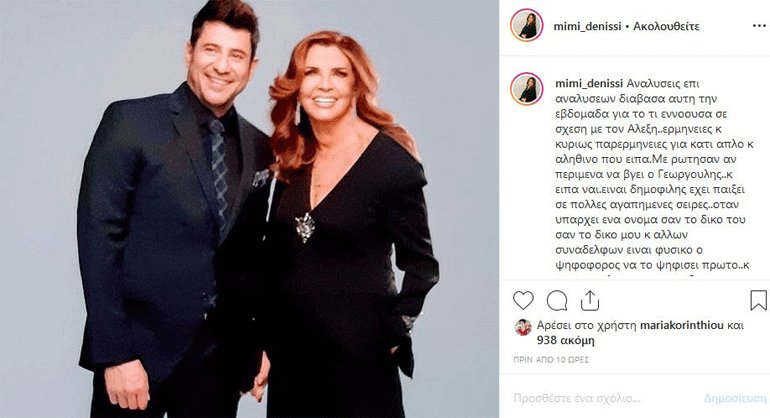Open mimi_denissi username in the caption
770x418 pixels.
click(x=589, y=84)
